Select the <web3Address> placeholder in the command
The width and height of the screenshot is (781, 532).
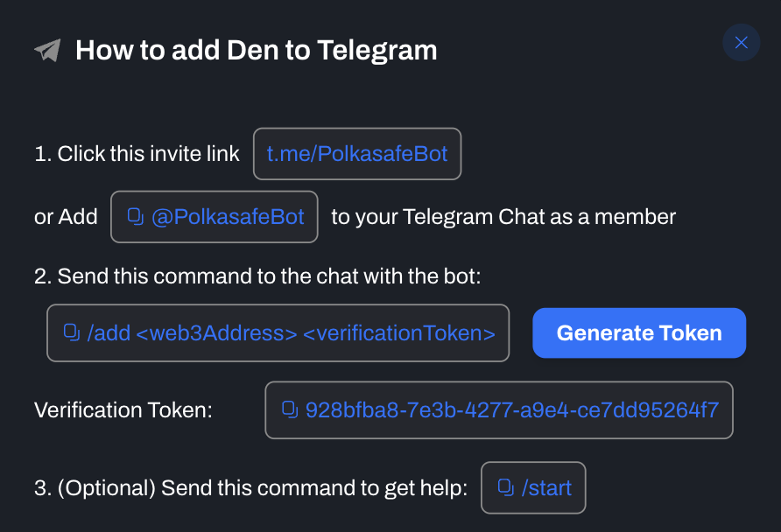coord(216,332)
